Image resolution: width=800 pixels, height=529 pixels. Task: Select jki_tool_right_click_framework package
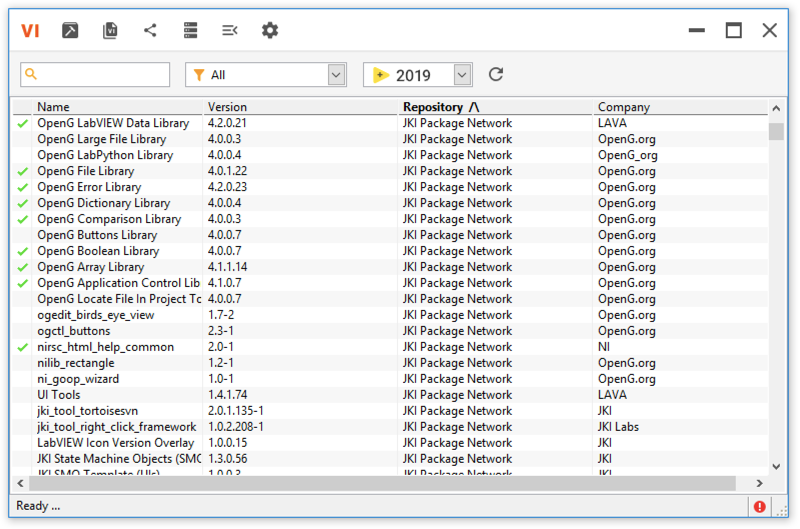click(x=390, y=427)
